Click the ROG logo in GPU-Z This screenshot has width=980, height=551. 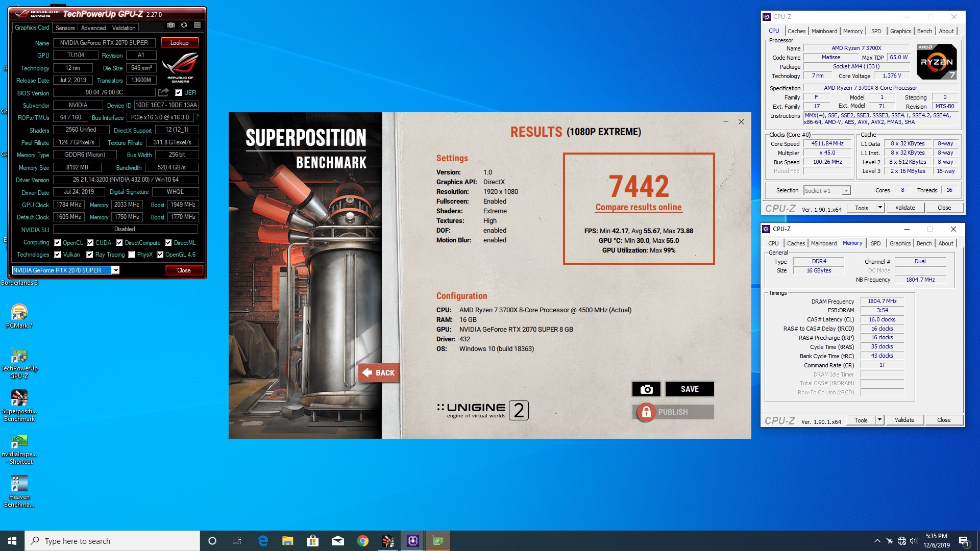coord(180,67)
